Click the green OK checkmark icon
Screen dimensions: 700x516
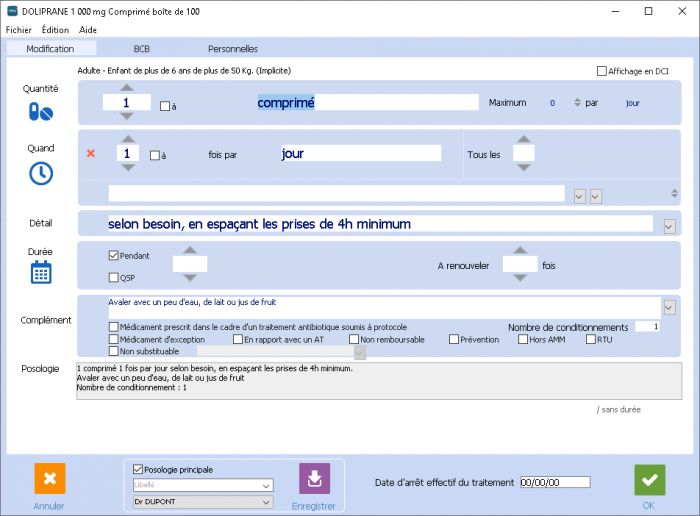[650, 480]
